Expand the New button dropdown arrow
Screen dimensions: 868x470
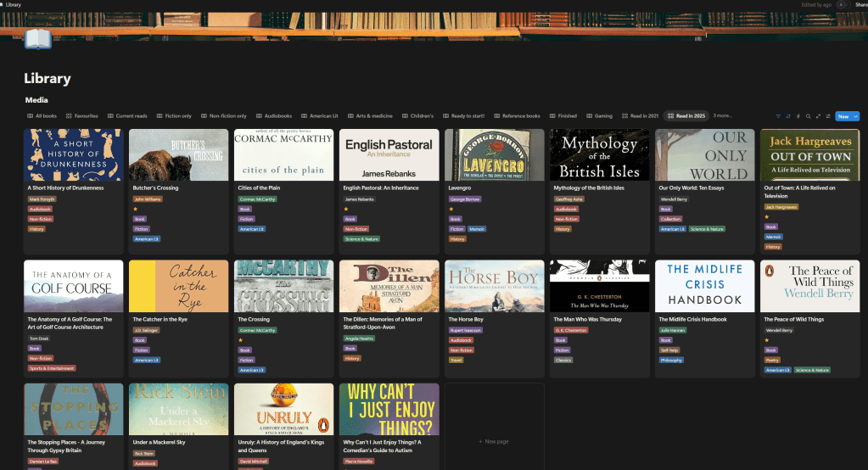tap(855, 116)
